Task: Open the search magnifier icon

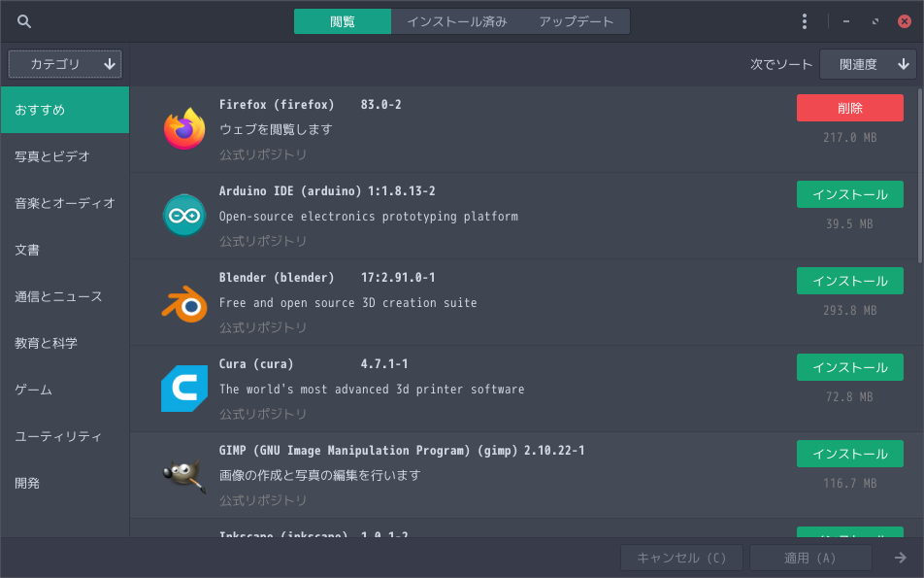Action: 24,21
